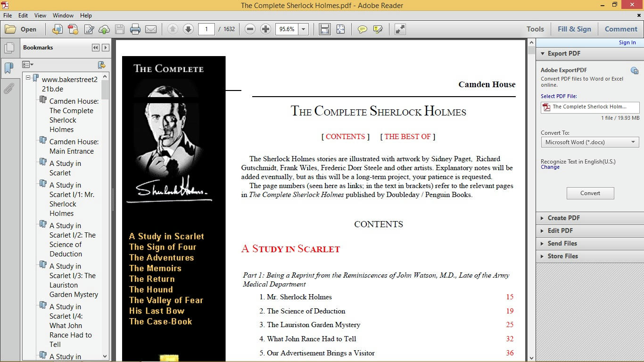This screenshot has height=362, width=644.
Task: Open the zoom percentage dropdown
Action: [x=304, y=29]
